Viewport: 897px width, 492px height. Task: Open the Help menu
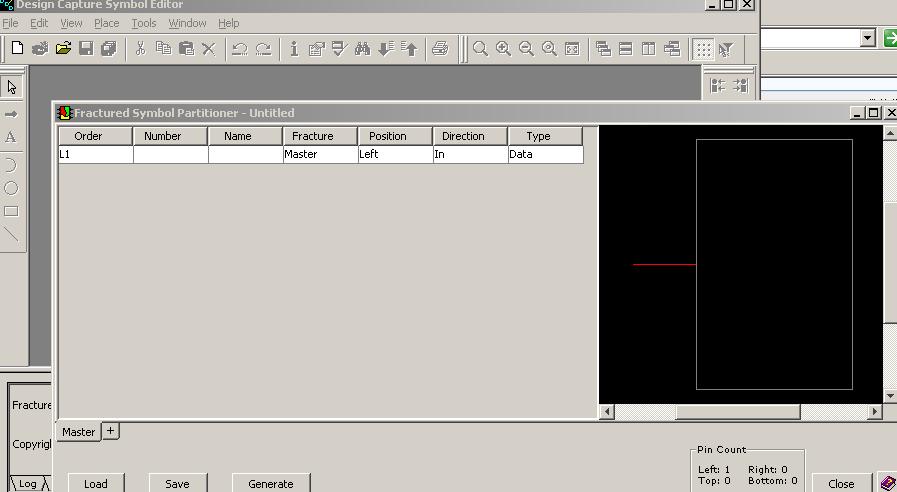point(228,23)
